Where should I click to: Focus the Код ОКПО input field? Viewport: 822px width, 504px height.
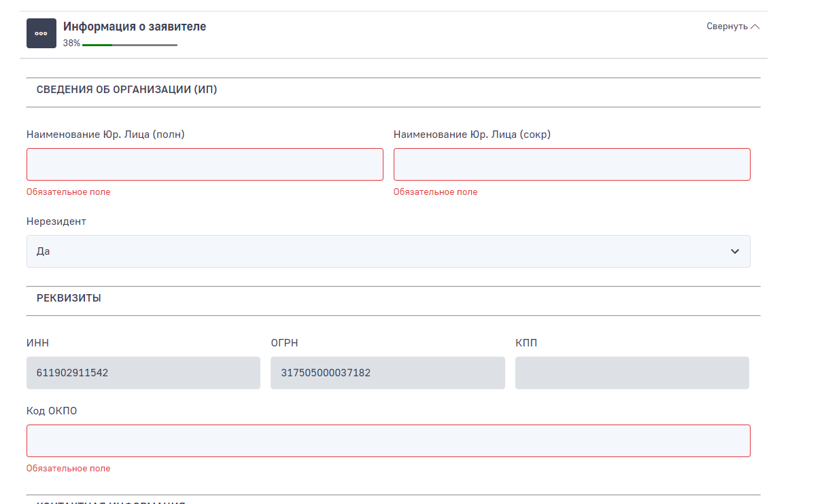388,441
